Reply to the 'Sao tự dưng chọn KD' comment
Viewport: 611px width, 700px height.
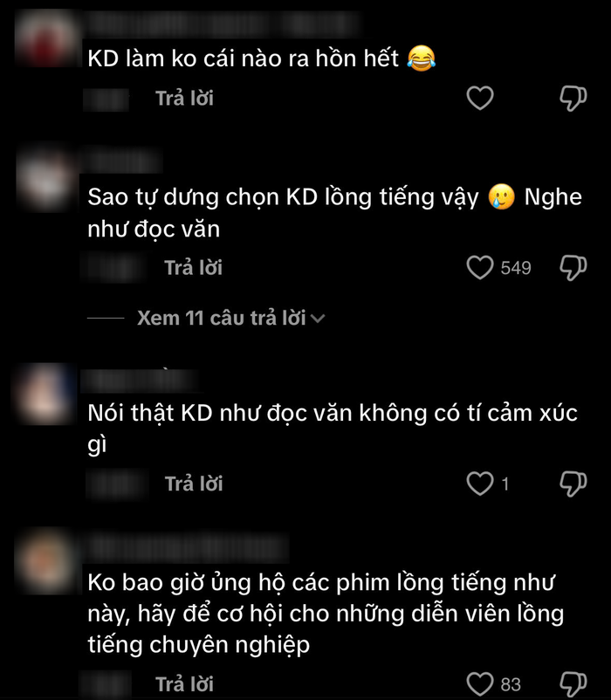pos(193,268)
